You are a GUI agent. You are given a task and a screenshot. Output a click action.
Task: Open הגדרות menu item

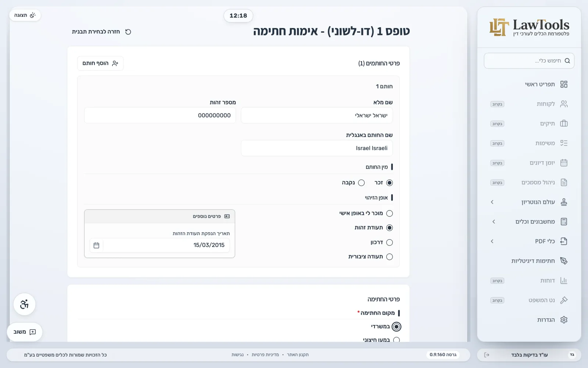click(x=529, y=320)
